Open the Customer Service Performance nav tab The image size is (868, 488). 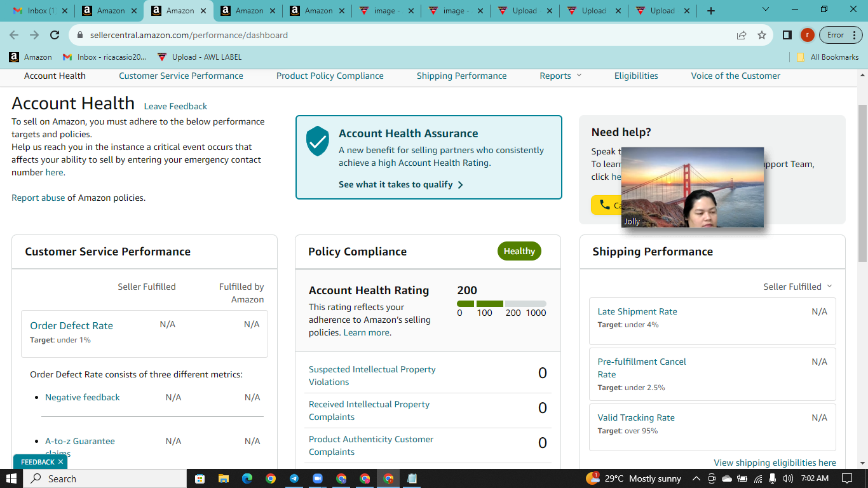181,76
